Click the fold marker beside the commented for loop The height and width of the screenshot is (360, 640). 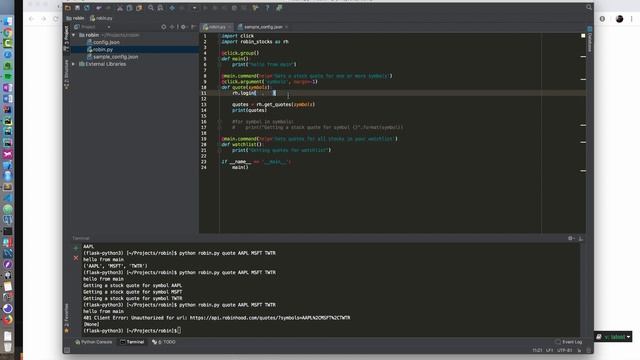[219, 122]
